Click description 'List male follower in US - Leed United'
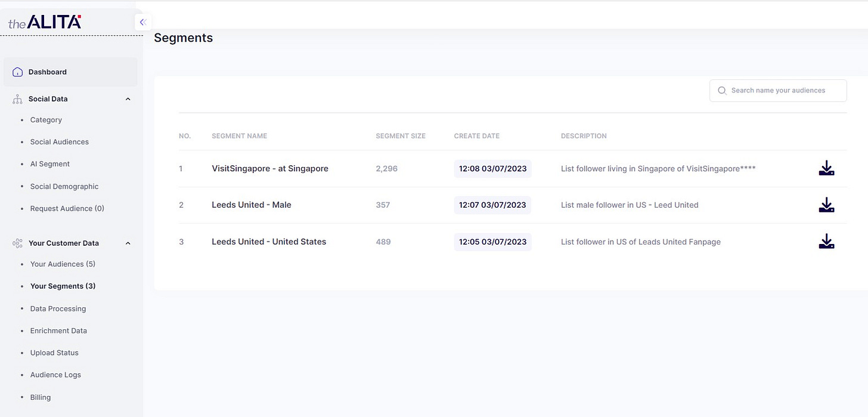Viewport: 868px width, 417px height. (630, 205)
